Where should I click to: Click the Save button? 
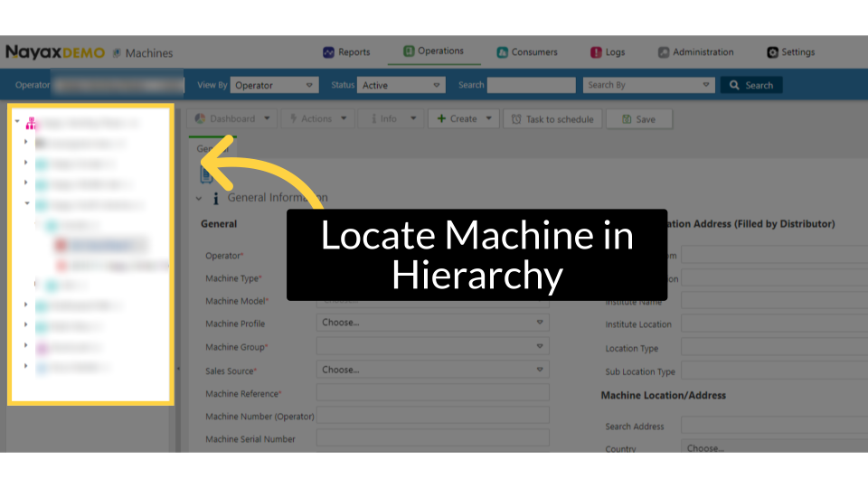coord(639,119)
